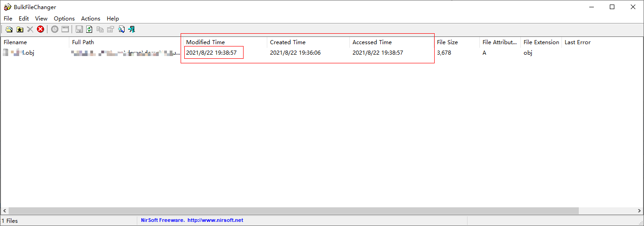Click the '1 Files' status bar text
644x226 pixels.
(x=10, y=221)
